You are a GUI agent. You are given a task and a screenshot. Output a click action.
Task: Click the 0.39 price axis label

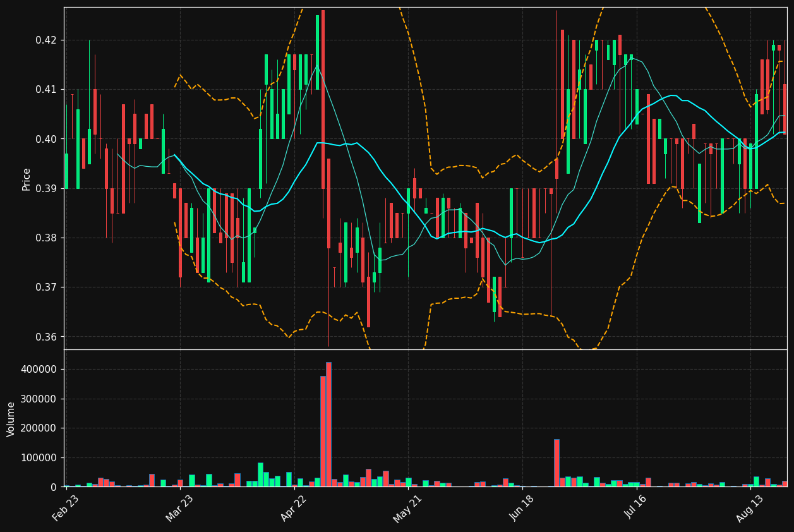pyautogui.click(x=45, y=188)
